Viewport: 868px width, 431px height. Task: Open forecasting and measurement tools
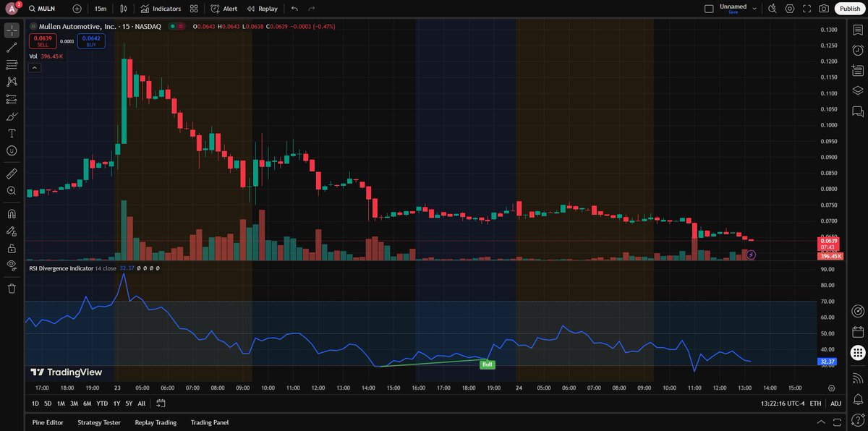coord(12,99)
